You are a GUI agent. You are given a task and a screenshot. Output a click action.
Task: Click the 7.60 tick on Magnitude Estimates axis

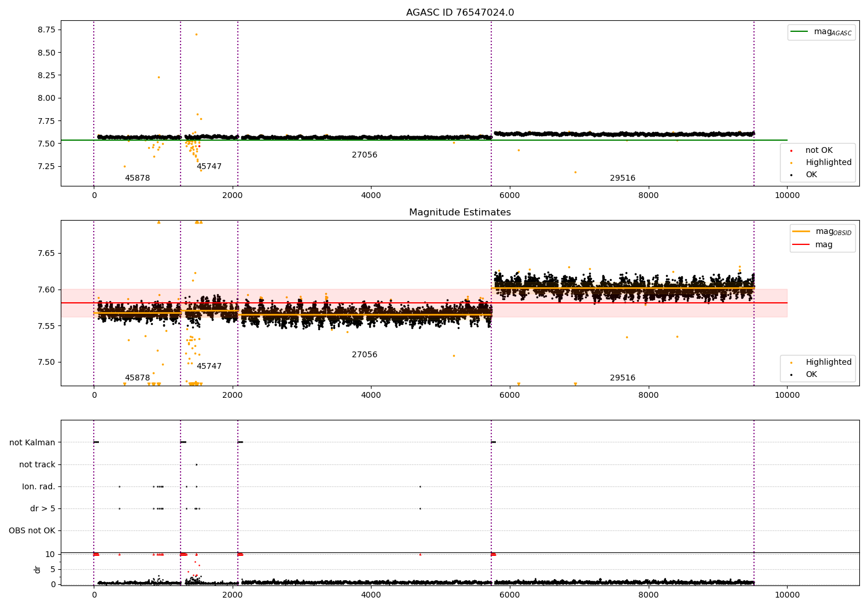pyautogui.click(x=46, y=290)
